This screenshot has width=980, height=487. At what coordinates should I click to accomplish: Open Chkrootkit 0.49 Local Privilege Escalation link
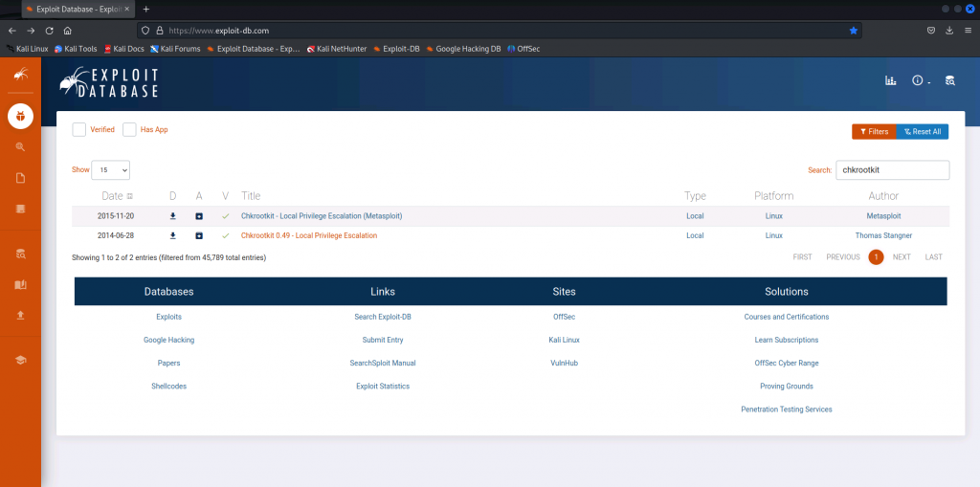pyautogui.click(x=309, y=235)
